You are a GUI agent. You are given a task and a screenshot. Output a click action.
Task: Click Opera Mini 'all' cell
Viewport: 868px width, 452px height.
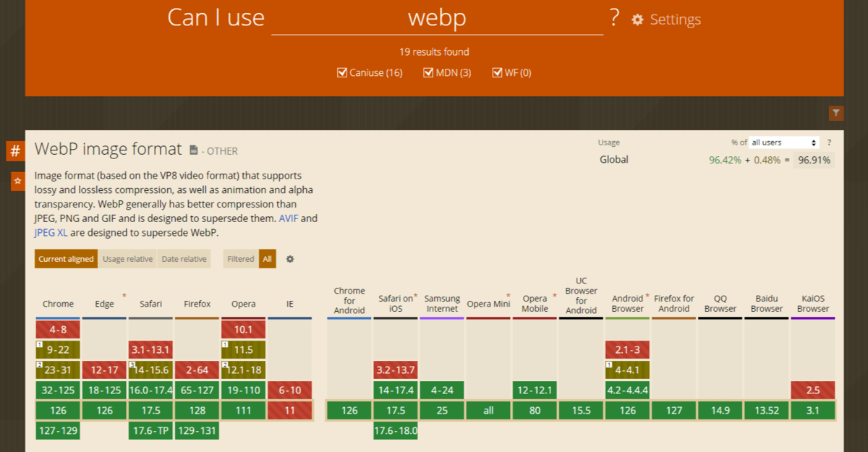click(489, 411)
